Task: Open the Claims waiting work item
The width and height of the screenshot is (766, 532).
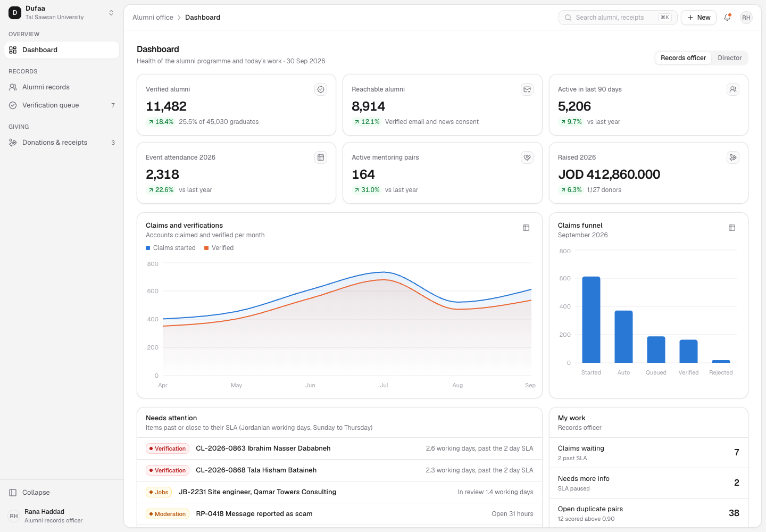Action: point(648,453)
